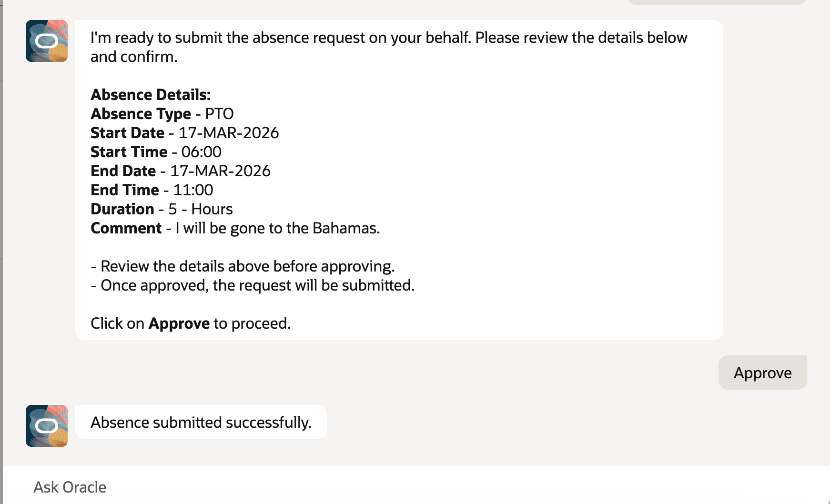Click the "Once approved" bullet line
Screen dimensions: 830x504
click(x=253, y=285)
